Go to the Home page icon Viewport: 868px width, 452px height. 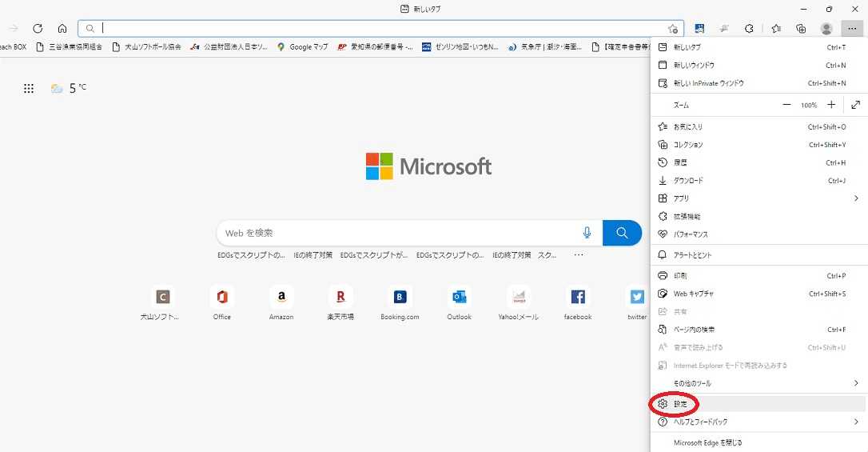coord(62,28)
